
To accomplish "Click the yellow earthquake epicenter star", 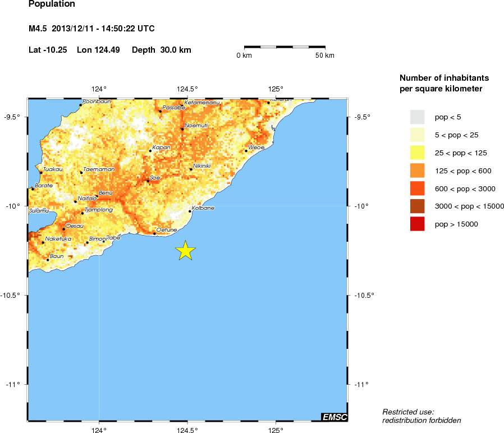I will point(186,250).
